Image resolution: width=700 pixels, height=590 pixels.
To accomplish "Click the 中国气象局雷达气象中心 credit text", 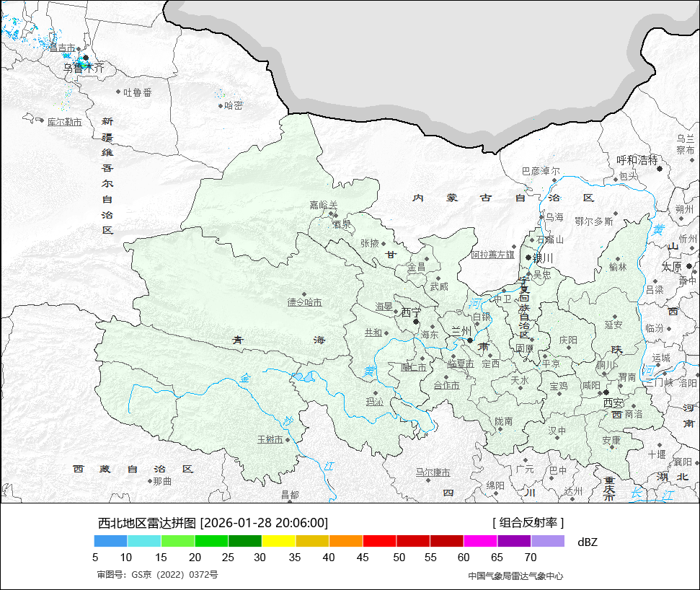I will click(x=515, y=576).
